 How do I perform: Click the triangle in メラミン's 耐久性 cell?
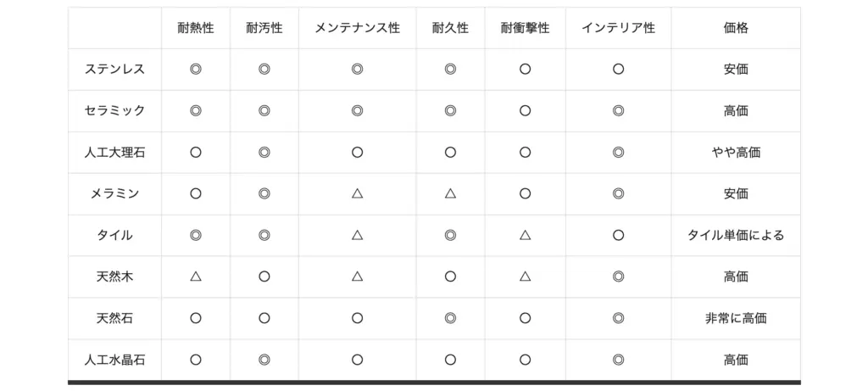tap(450, 193)
